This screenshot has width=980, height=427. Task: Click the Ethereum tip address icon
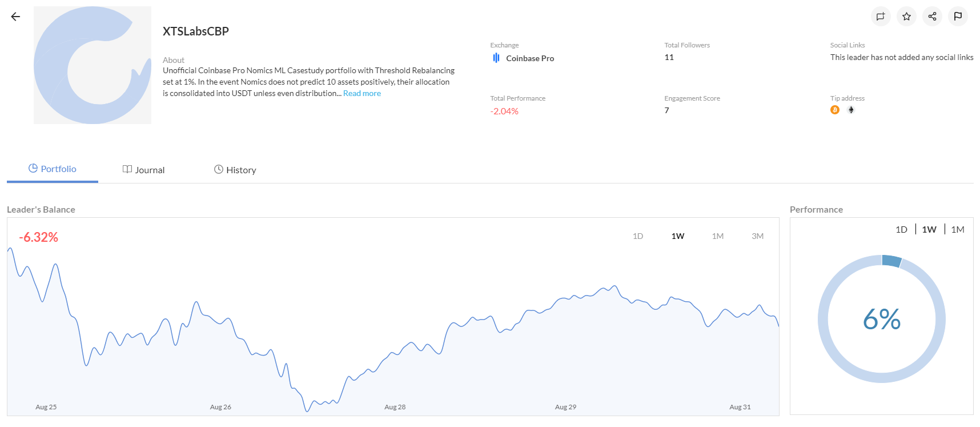[x=851, y=110]
